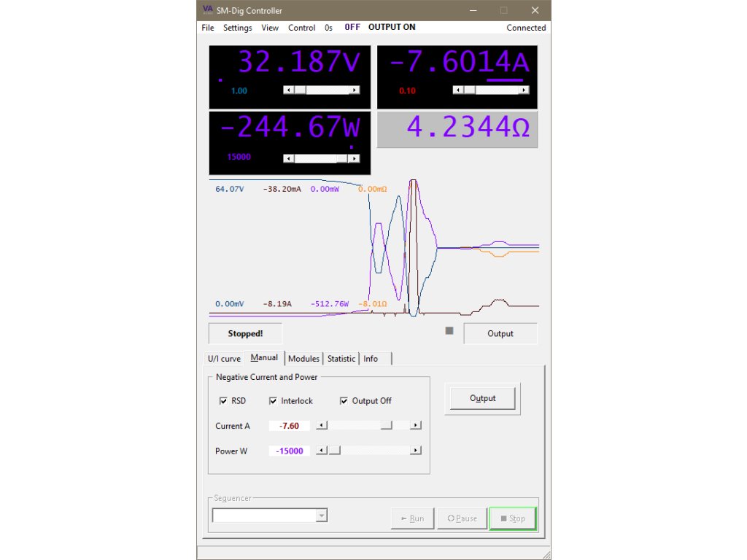Image resolution: width=747 pixels, height=560 pixels.
Task: Open the Statistic tab
Action: pyautogui.click(x=341, y=359)
